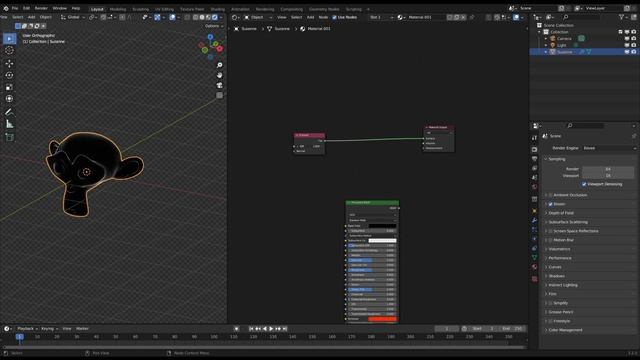This screenshot has width=640, height=360.
Task: Open the Render Engine dropdown
Action: pyautogui.click(x=609, y=148)
